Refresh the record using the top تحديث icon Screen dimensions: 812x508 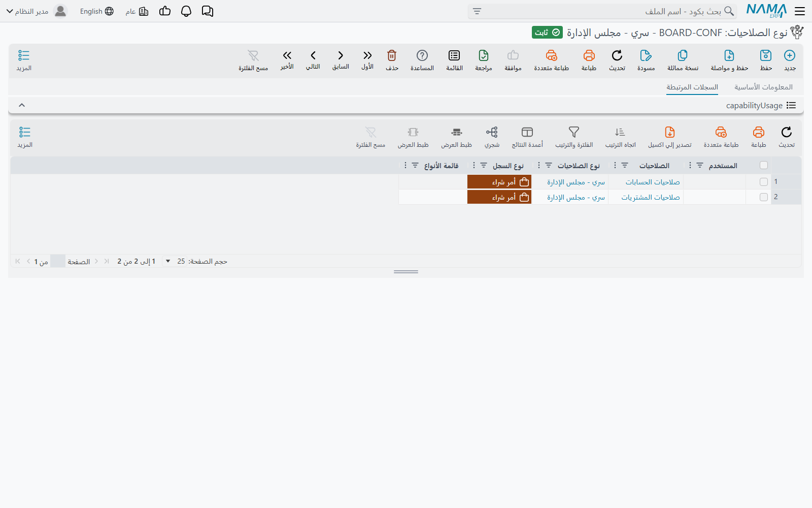point(617,55)
